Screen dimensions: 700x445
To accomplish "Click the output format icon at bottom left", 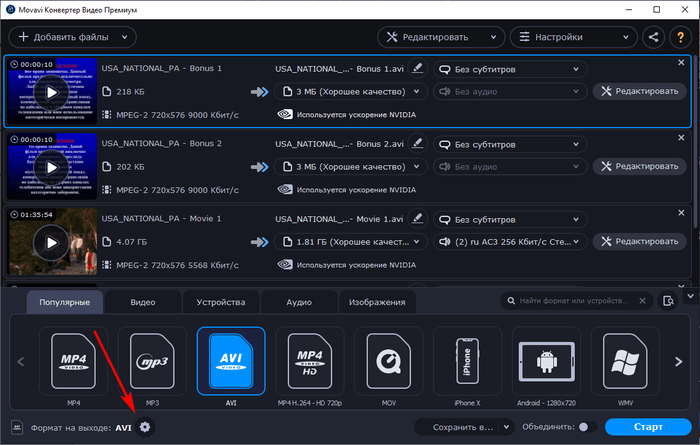I will click(x=17, y=427).
